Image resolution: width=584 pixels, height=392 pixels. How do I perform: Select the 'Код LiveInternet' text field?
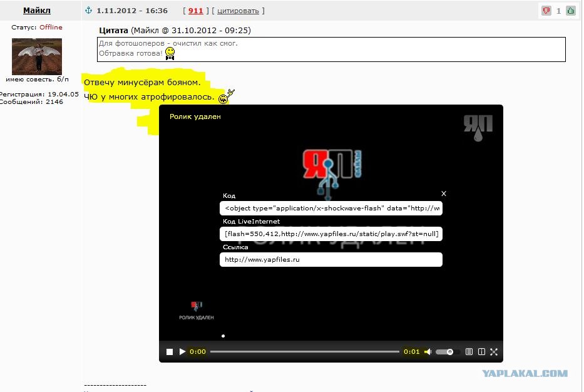331,234
